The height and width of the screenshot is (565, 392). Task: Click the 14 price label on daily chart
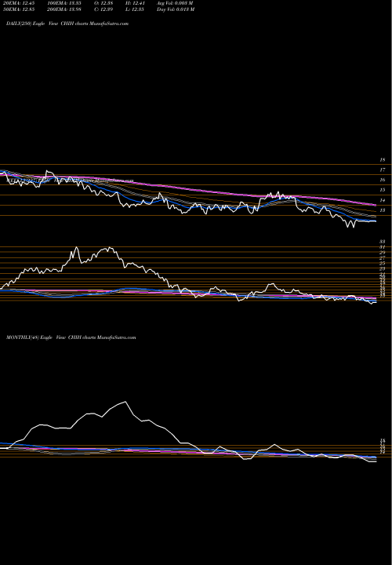(x=383, y=200)
